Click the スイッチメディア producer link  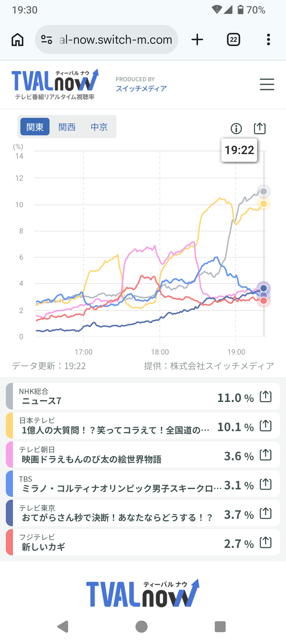tap(141, 88)
